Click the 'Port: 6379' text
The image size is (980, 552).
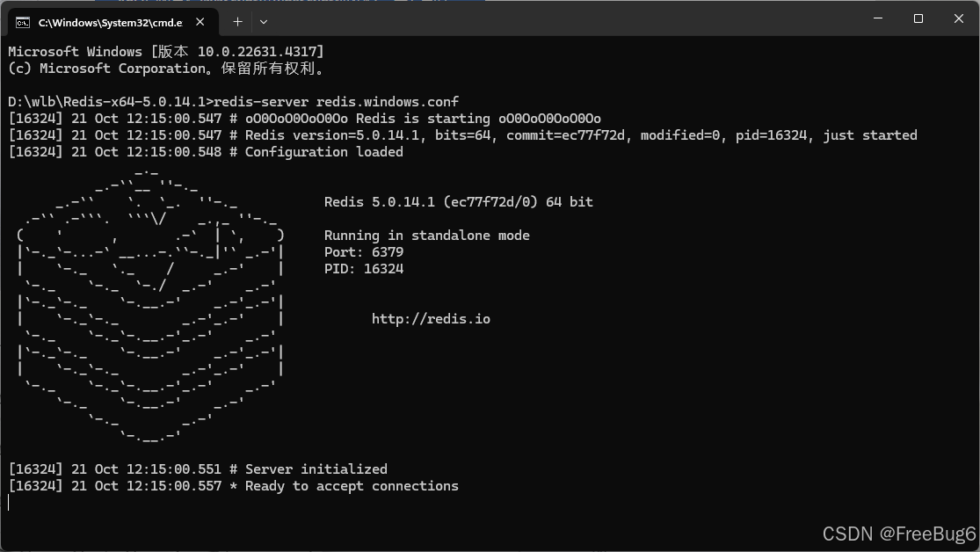click(364, 251)
